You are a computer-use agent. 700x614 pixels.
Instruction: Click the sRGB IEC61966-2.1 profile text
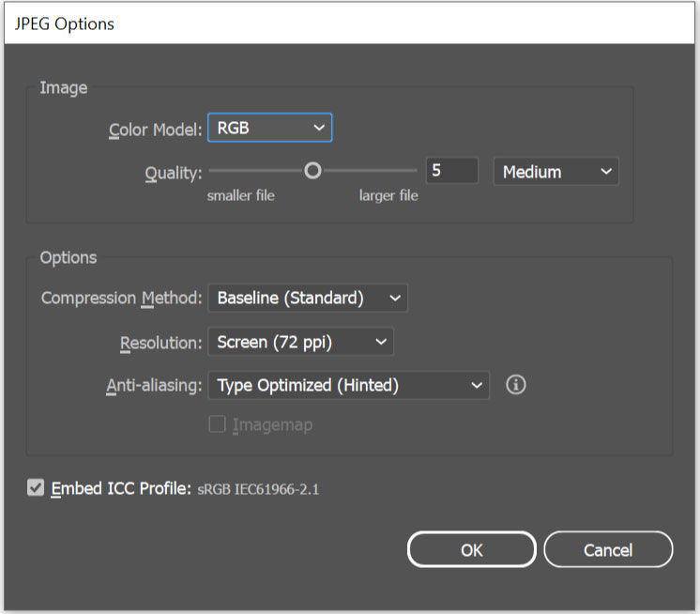coord(258,489)
